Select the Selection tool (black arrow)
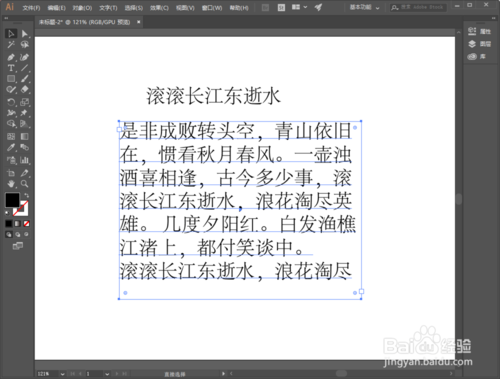500x379 pixels. click(x=11, y=34)
